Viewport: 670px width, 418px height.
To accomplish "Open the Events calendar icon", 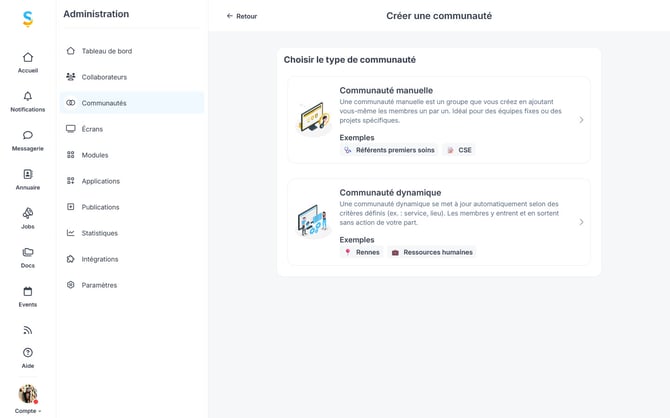I will [x=28, y=291].
